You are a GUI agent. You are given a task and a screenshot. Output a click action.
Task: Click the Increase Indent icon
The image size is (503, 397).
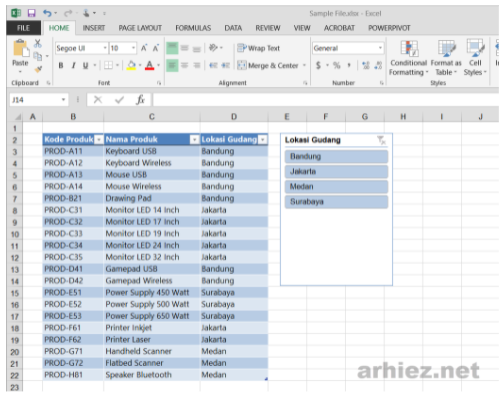click(226, 65)
